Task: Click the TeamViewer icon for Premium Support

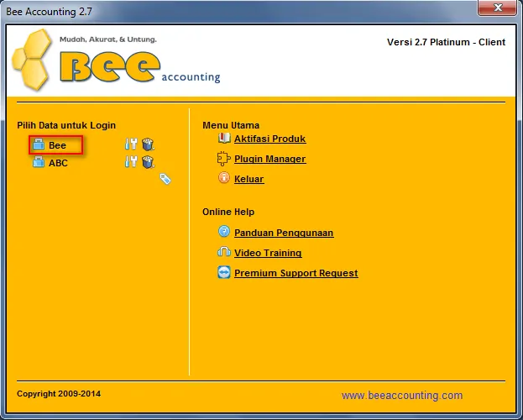Action: [224, 272]
